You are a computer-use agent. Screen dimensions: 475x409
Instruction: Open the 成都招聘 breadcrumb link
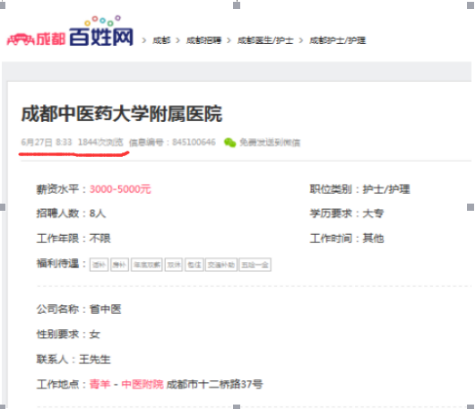point(204,40)
